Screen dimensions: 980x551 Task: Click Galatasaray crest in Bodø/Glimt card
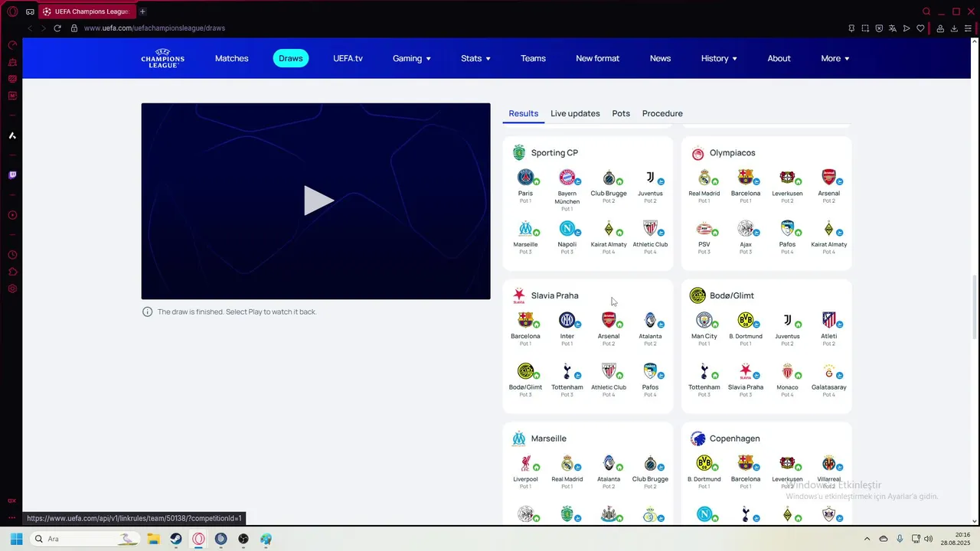coord(828,371)
